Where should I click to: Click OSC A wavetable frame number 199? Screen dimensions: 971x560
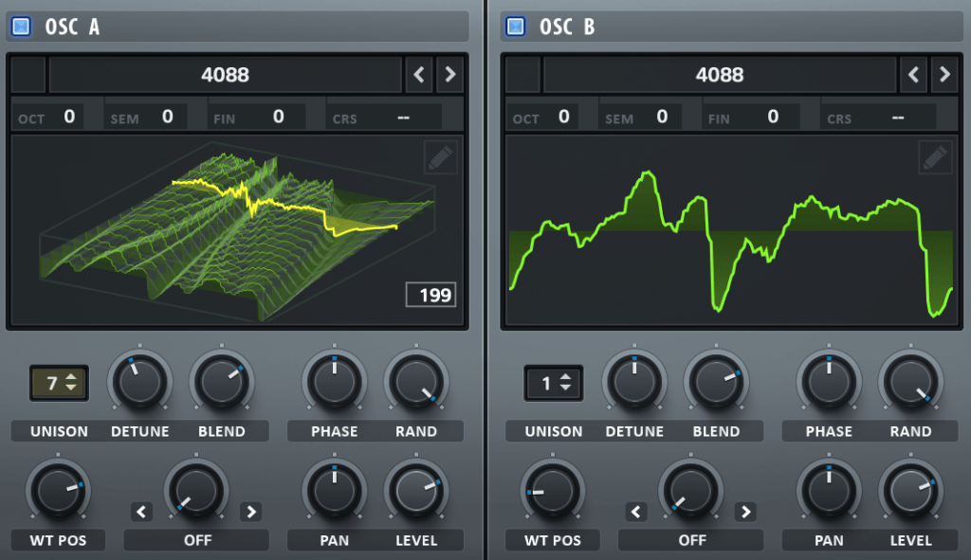point(431,295)
